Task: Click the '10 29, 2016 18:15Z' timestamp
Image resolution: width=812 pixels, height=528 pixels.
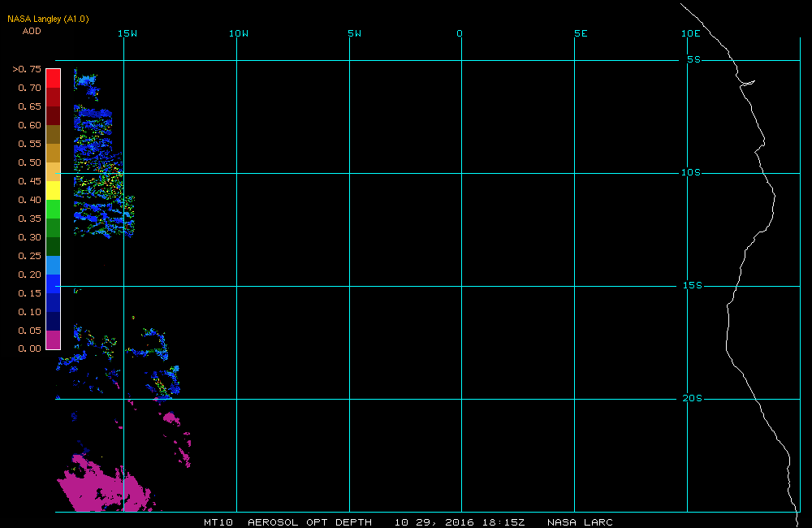Action: tap(460, 522)
